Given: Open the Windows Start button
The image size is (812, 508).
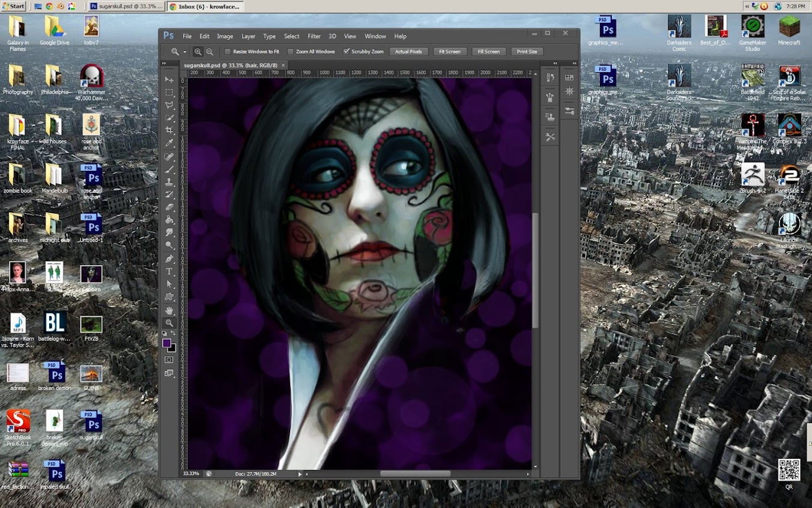Looking at the screenshot, I should pos(14,6).
